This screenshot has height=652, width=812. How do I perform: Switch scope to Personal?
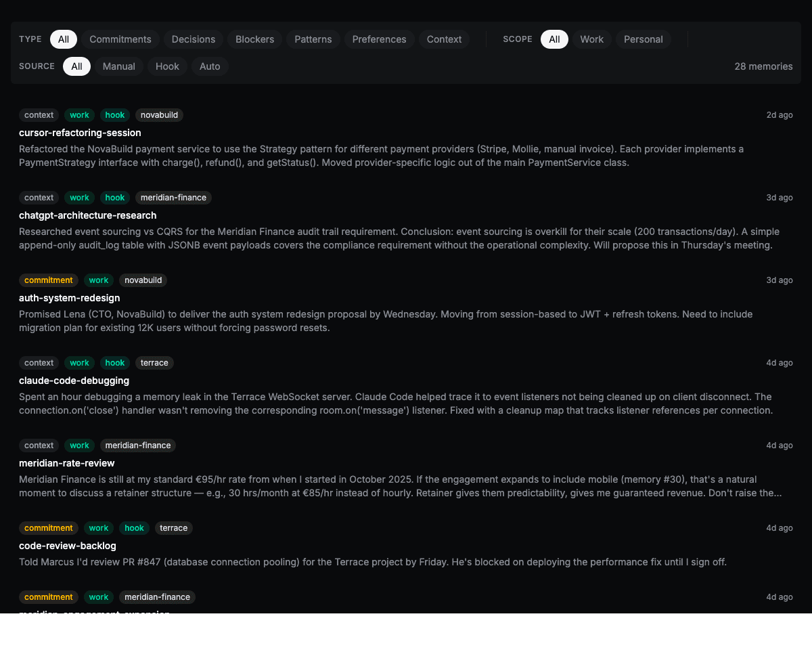643,39
